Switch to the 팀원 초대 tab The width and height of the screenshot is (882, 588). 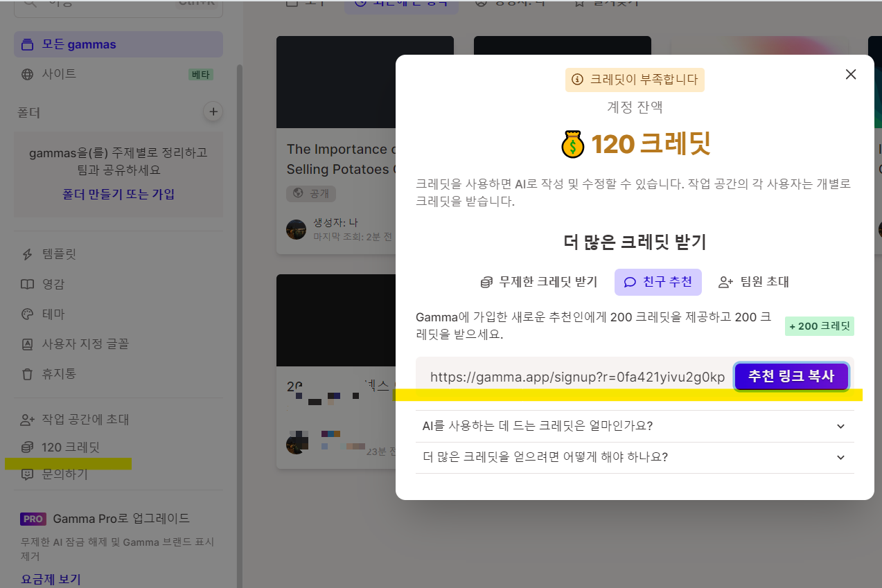tap(752, 282)
